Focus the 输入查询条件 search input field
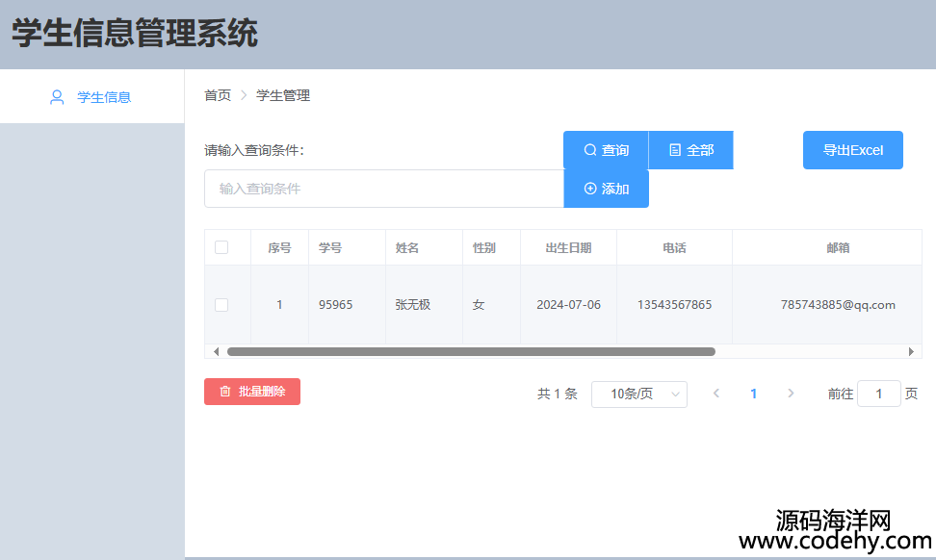Screen dimensions: 936x560 pyautogui.click(x=383, y=189)
